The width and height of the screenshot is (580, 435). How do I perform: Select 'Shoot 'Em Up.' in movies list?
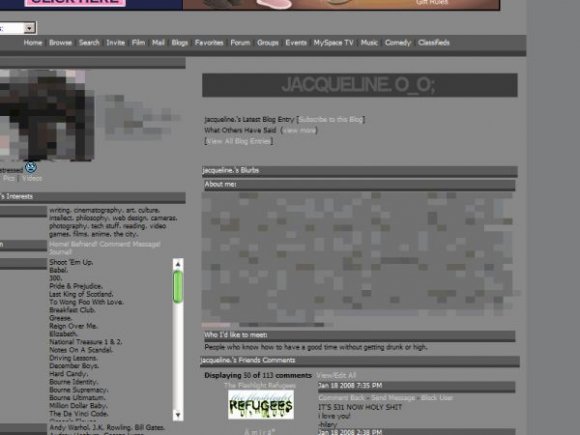tap(71, 262)
